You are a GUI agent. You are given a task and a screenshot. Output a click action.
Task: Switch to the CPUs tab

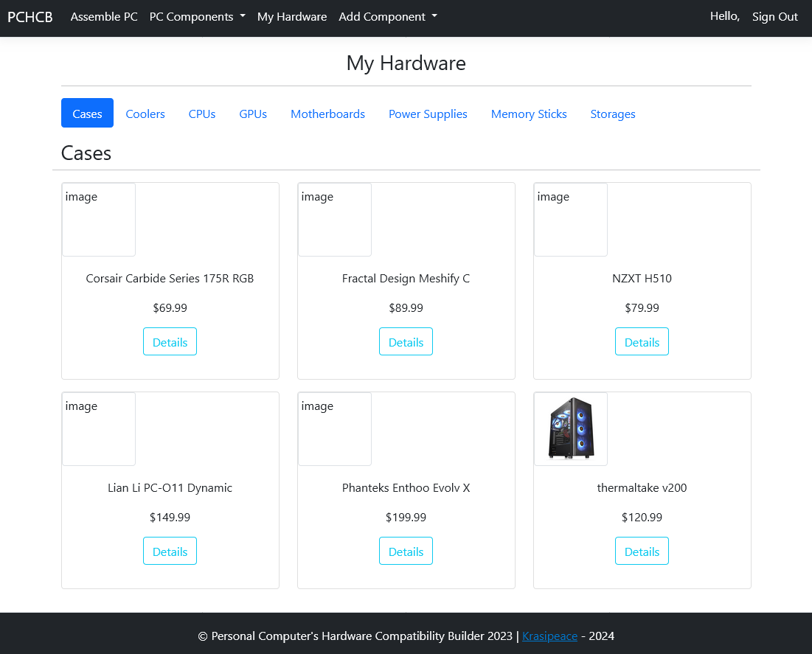[x=202, y=114]
